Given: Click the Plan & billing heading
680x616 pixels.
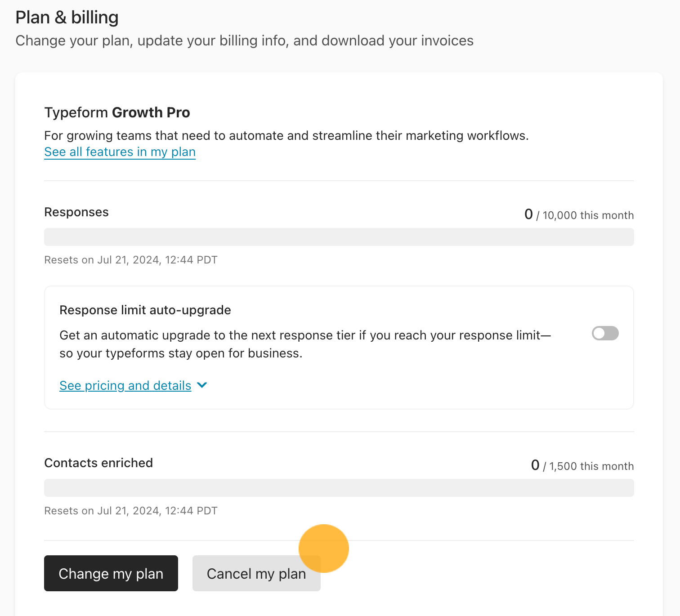Looking at the screenshot, I should tap(67, 18).
